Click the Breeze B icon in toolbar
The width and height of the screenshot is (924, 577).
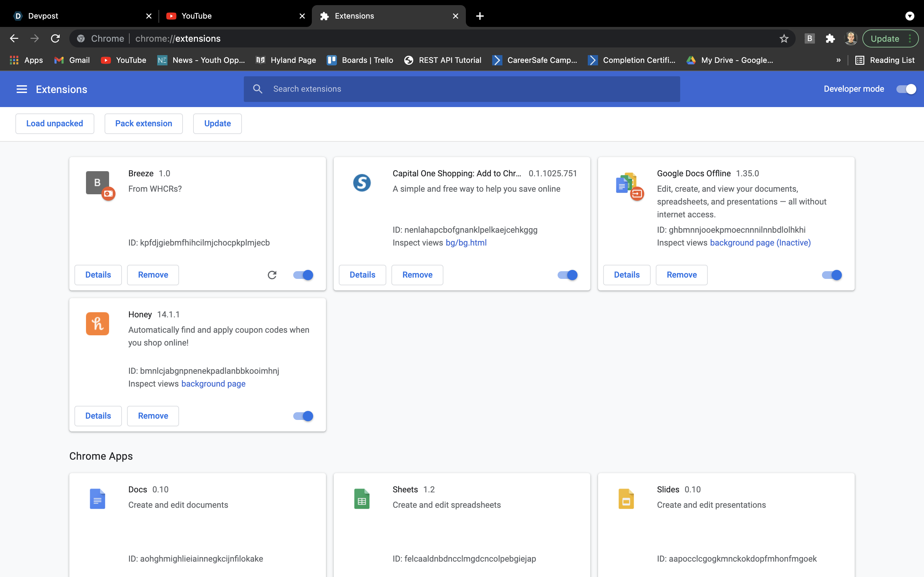pos(809,38)
